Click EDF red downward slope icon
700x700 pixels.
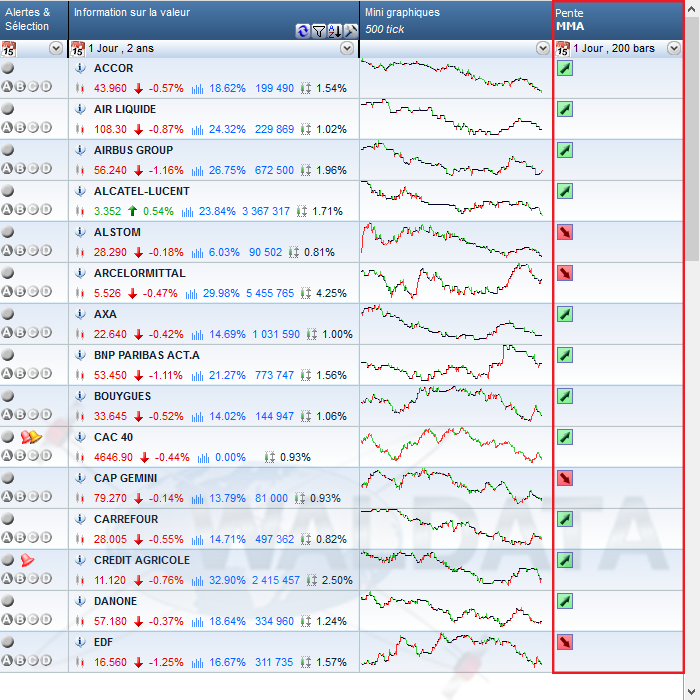coord(565,642)
